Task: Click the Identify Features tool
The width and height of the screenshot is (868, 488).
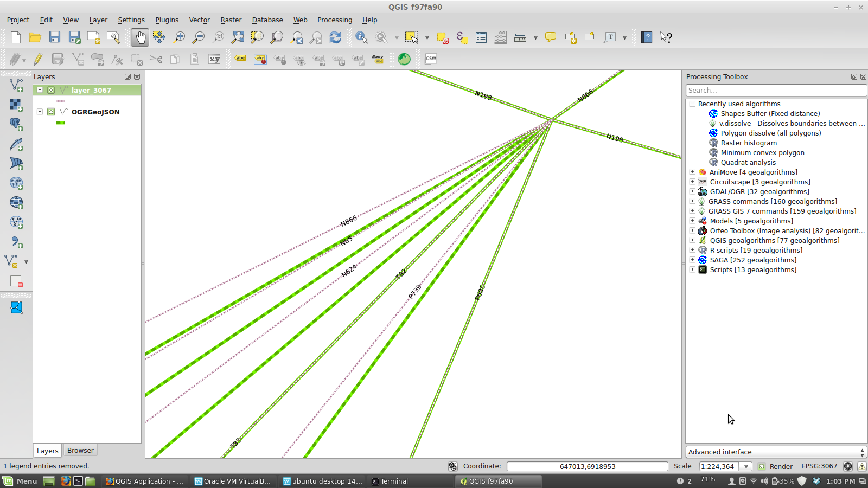Action: coord(361,37)
